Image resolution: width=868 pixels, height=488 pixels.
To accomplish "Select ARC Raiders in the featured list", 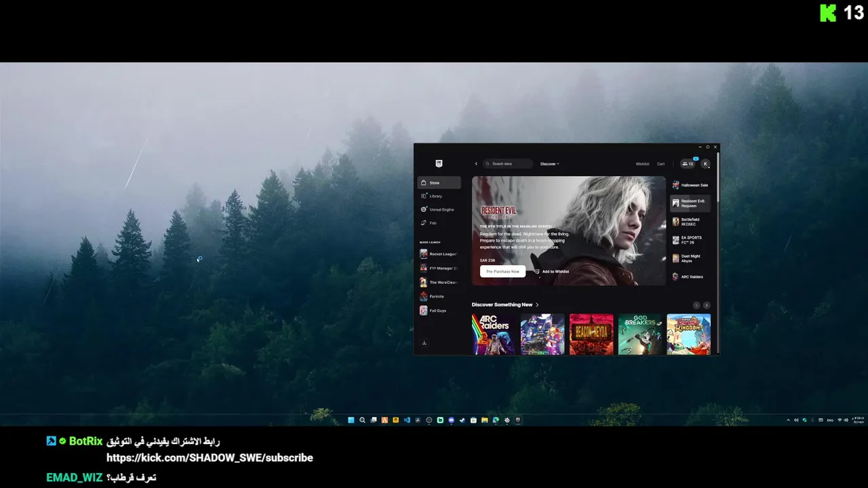I will point(690,277).
